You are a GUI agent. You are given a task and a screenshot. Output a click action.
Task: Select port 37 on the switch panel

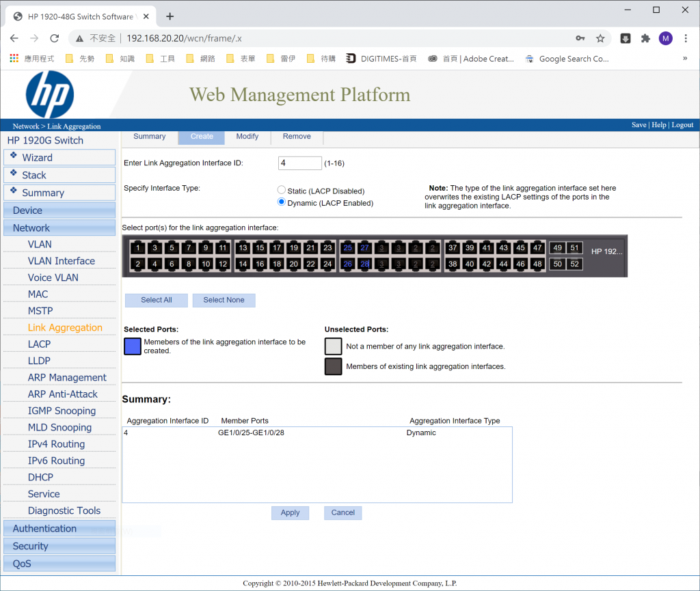click(453, 247)
